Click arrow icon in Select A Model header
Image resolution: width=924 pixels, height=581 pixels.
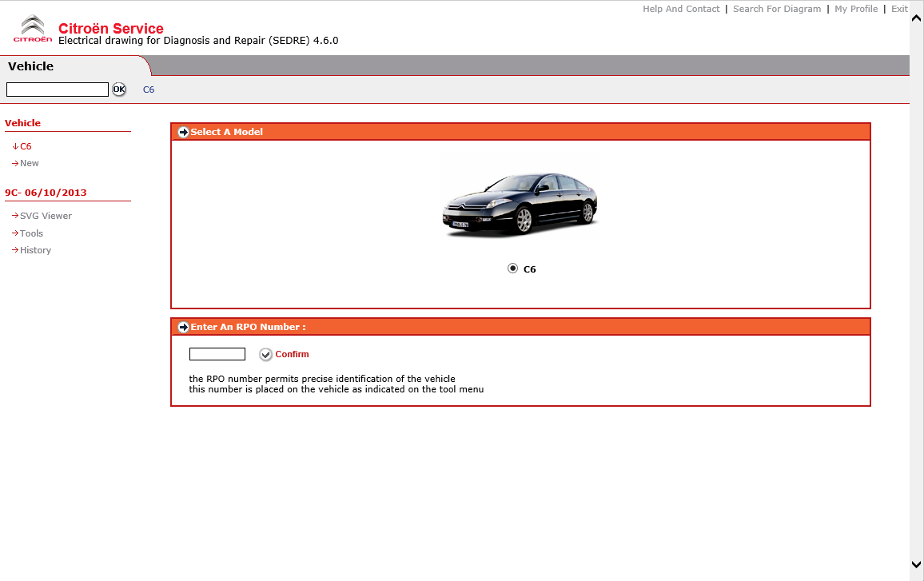[184, 132]
